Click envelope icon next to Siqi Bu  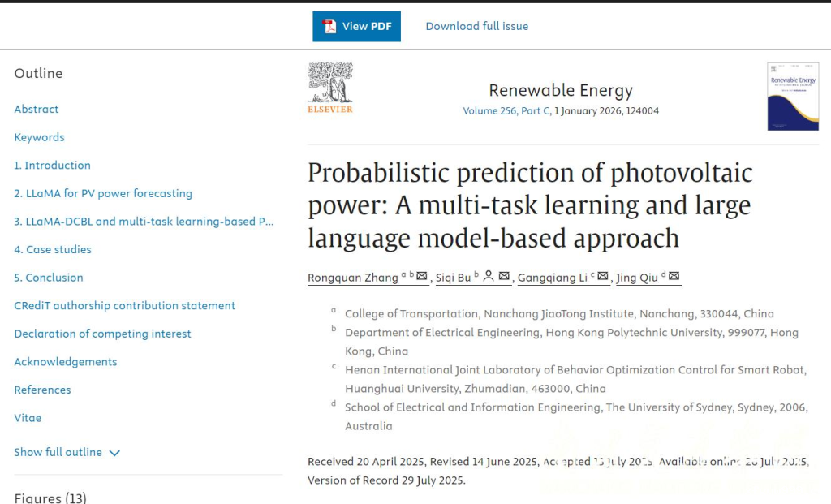click(504, 277)
